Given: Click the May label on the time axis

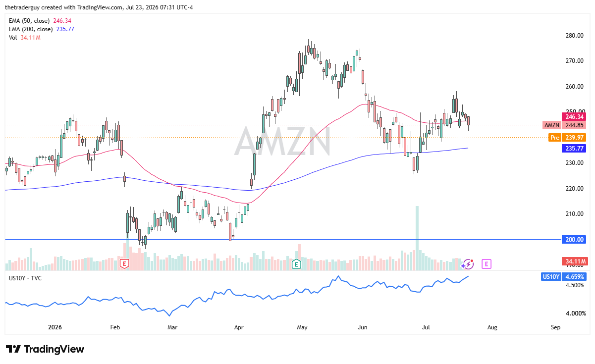Looking at the screenshot, I should 302,327.
